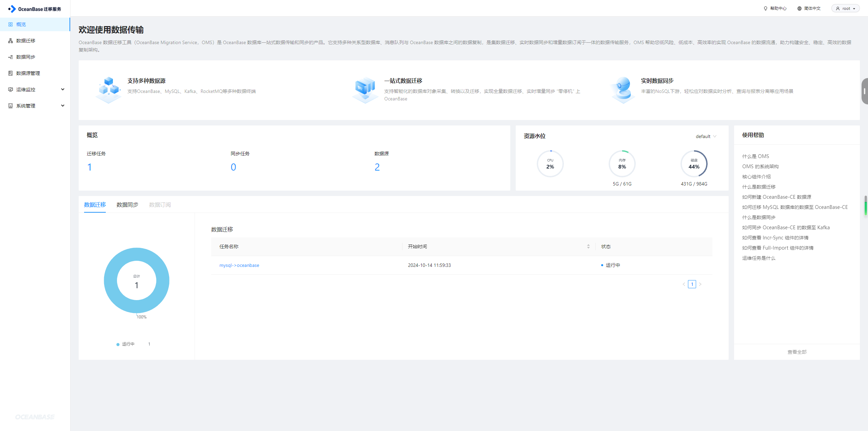Switch to the 数据同步 tab
The image size is (868, 431).
127,205
